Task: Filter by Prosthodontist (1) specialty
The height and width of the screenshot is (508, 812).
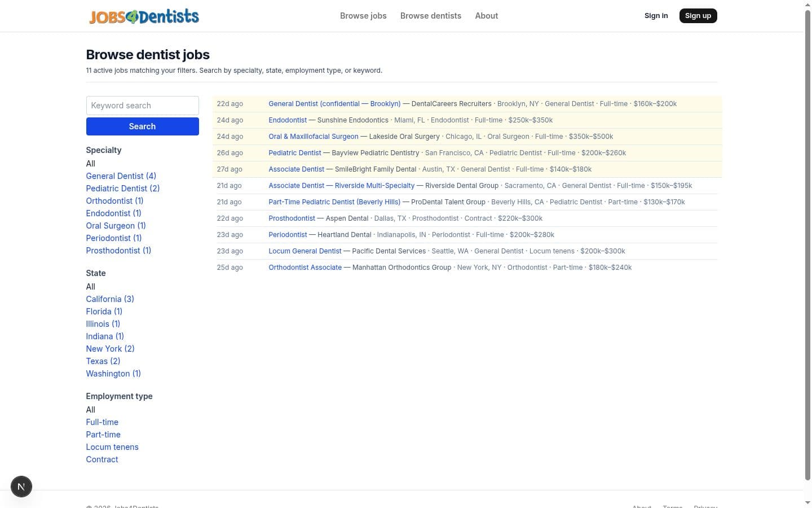Action: 118,251
